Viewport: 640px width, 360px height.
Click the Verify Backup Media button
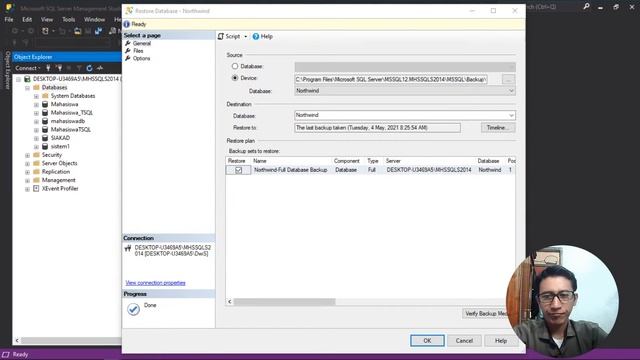click(486, 313)
